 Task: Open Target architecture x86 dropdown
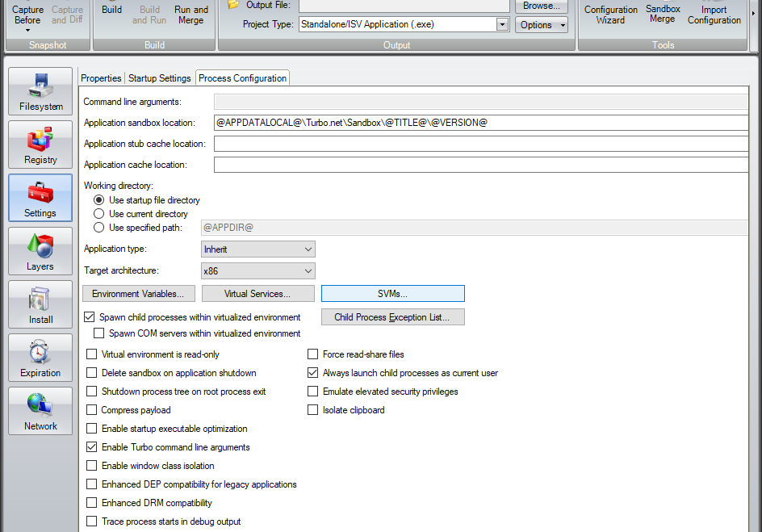coord(258,271)
